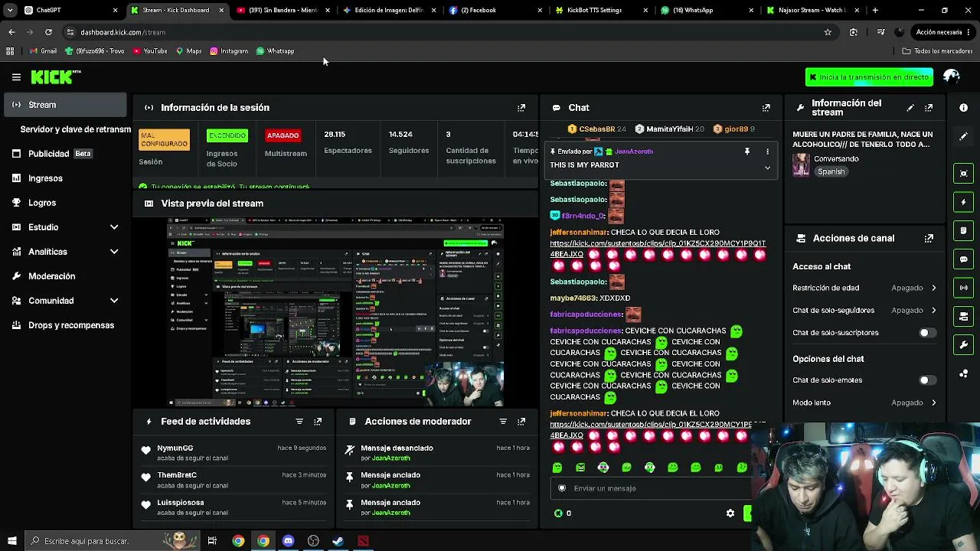
Task: Toggle the activity feed lightning icon in the right rail
Action: (x=964, y=202)
